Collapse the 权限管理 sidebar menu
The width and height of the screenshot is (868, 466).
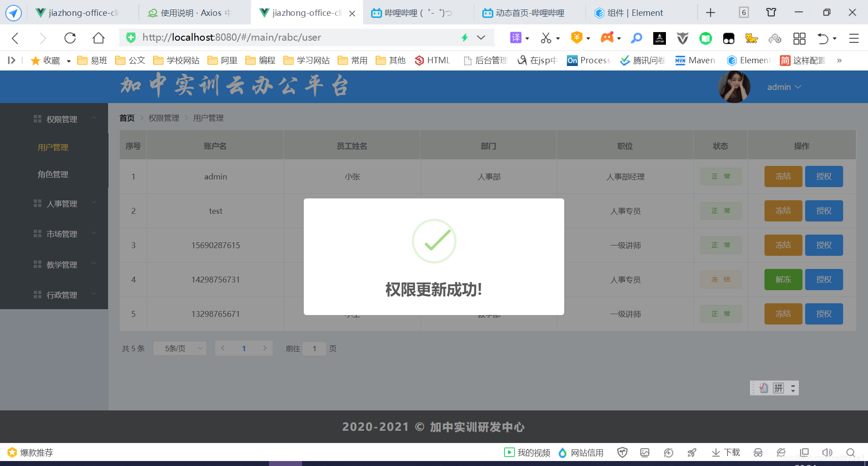point(94,118)
